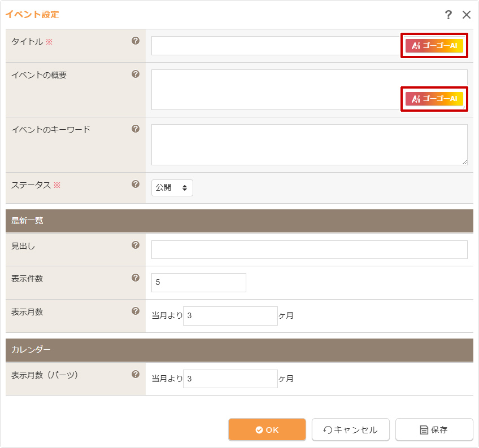Click the ステータス help question mark
This screenshot has height=448, width=479.
(136, 184)
